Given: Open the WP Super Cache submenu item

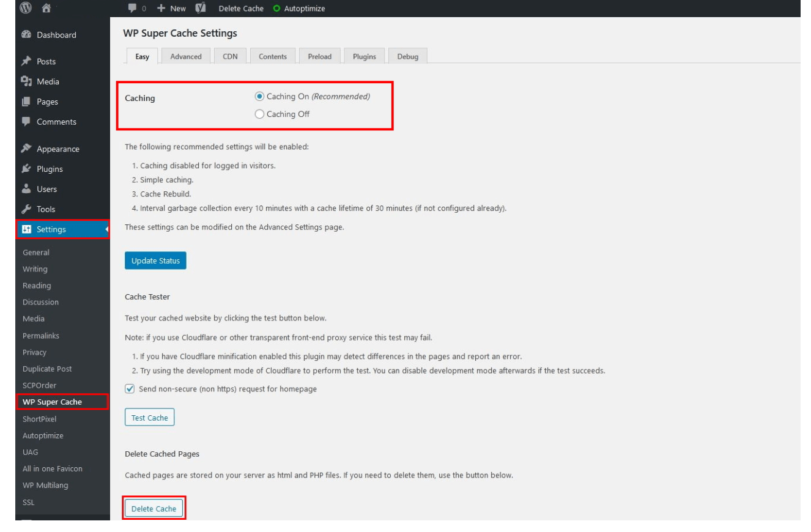Looking at the screenshot, I should (x=52, y=402).
